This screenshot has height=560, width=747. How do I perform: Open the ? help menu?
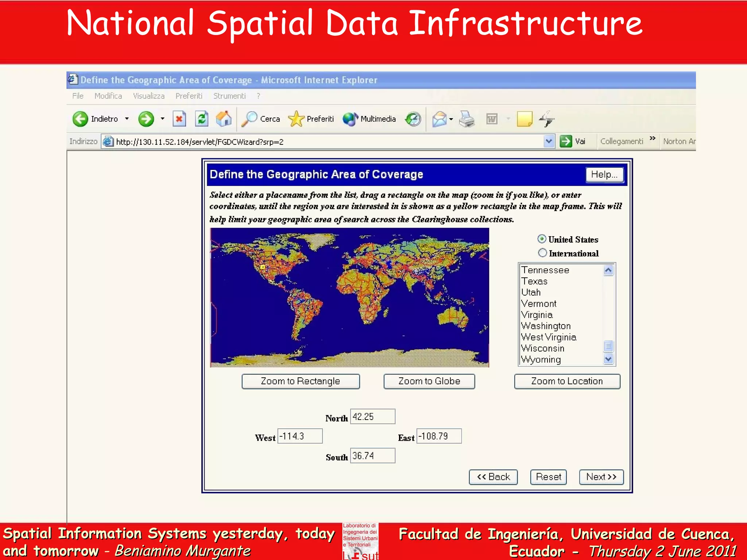pos(258,96)
